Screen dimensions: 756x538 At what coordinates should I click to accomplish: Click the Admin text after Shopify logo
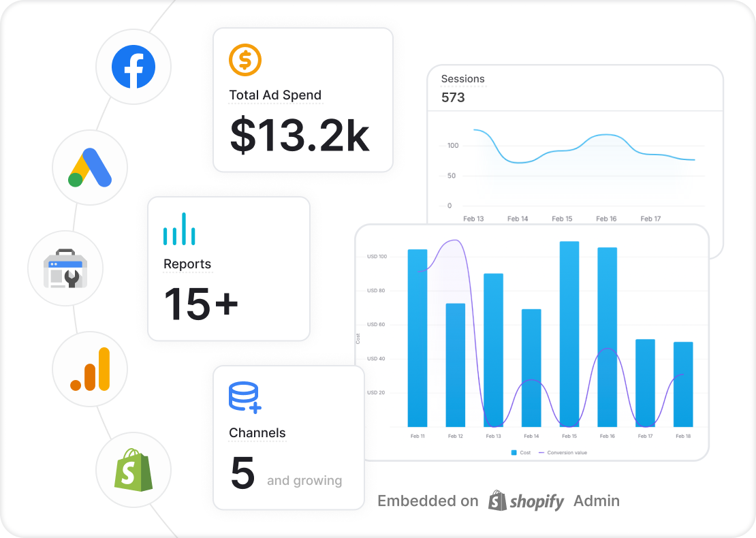pyautogui.click(x=597, y=501)
